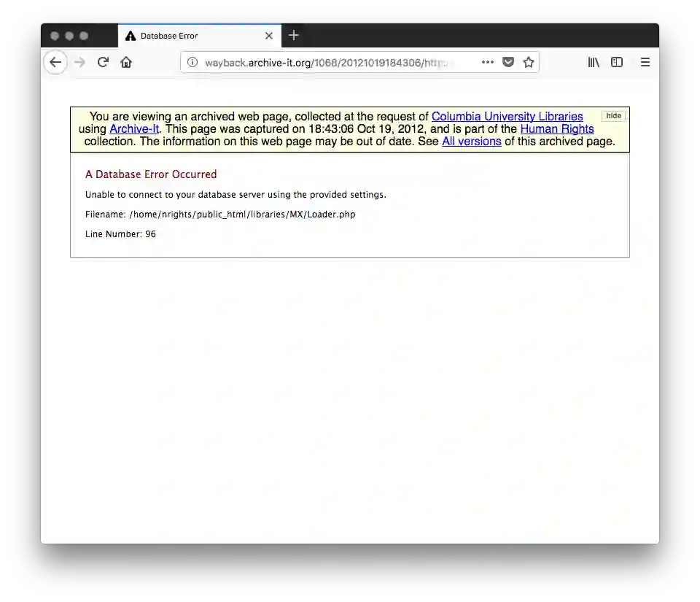700x602 pixels.
Task: Follow the Archive-It link
Action: 134,129
